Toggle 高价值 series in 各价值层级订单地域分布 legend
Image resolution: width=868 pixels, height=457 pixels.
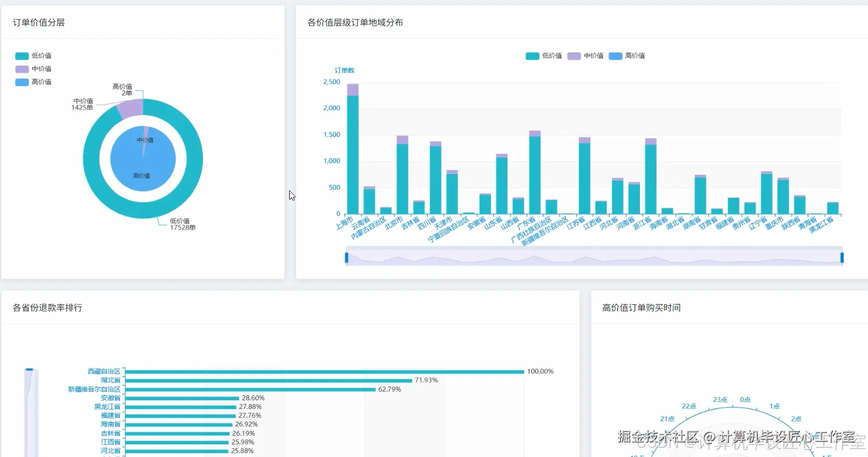626,56
